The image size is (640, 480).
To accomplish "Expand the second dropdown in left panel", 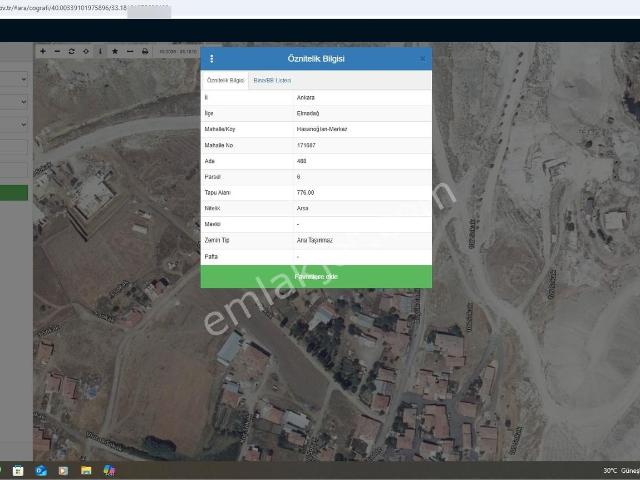I will point(14,101).
